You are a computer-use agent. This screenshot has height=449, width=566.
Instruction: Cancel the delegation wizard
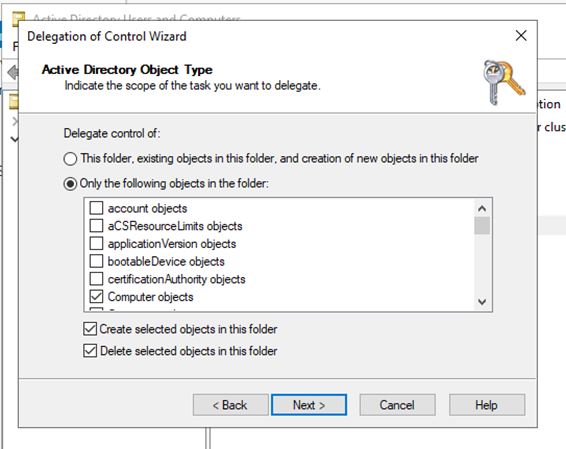(397, 405)
